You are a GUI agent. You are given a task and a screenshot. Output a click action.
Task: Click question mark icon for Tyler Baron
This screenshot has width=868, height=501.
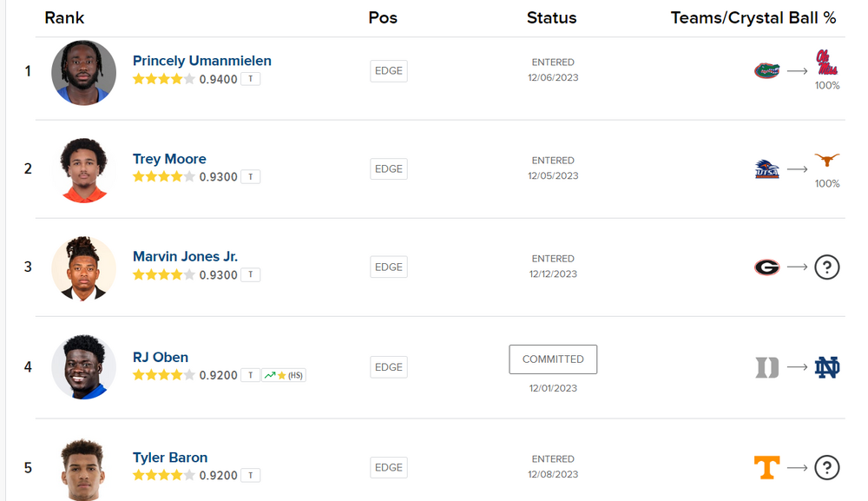click(x=826, y=467)
